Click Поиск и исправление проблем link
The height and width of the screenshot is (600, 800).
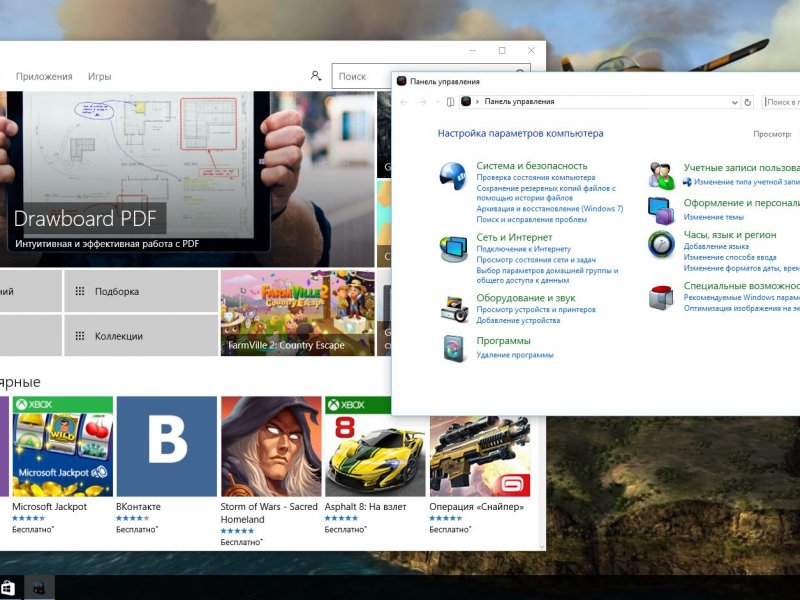[532, 219]
